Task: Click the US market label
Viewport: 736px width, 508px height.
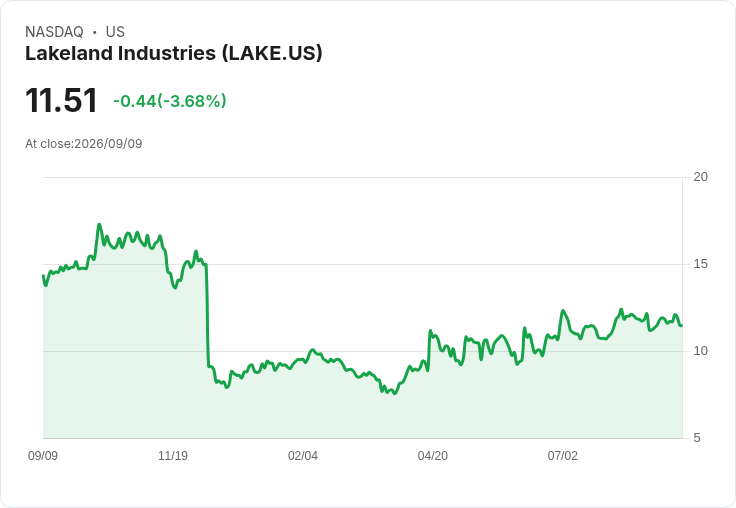Action: coord(115,32)
